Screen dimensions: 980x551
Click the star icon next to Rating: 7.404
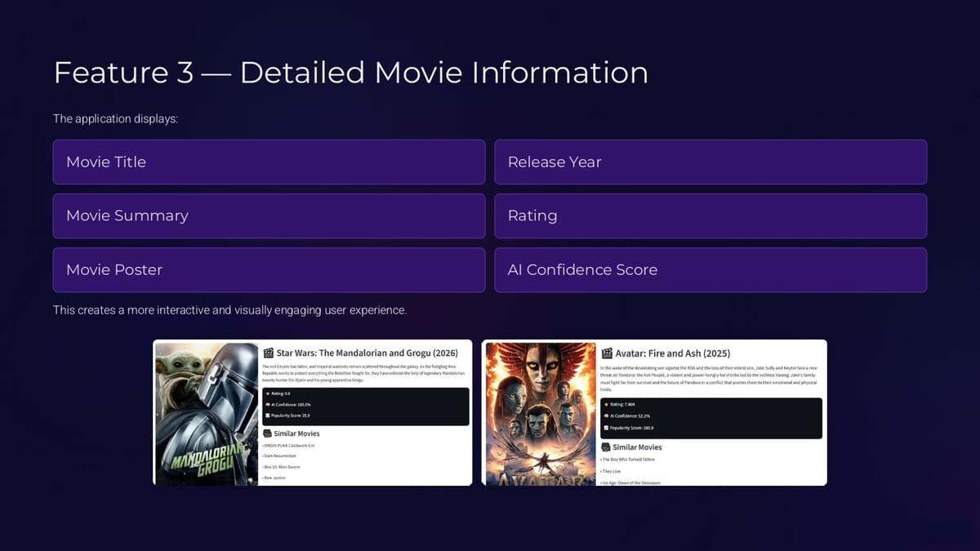[x=606, y=404]
